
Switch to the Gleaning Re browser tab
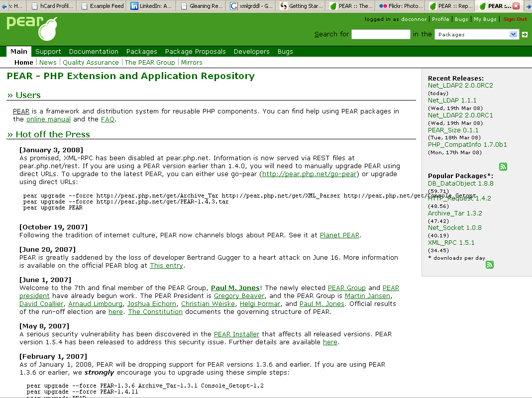(202, 6)
